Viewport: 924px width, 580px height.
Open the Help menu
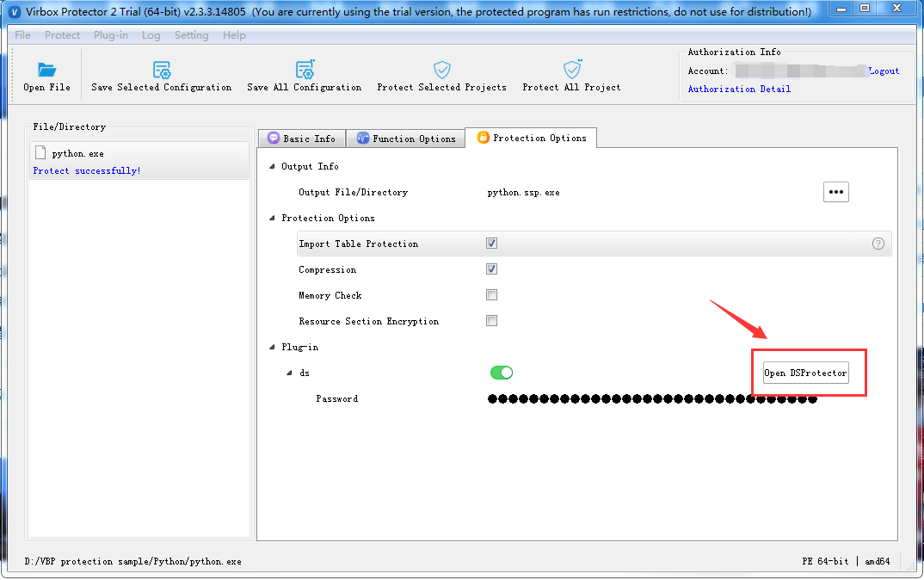pyautogui.click(x=234, y=35)
